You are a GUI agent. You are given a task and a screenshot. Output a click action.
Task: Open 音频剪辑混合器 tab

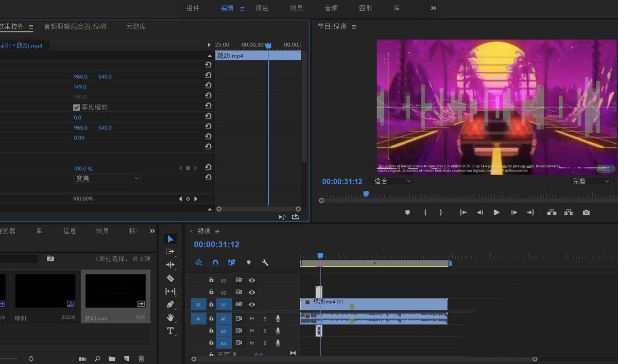75,26
